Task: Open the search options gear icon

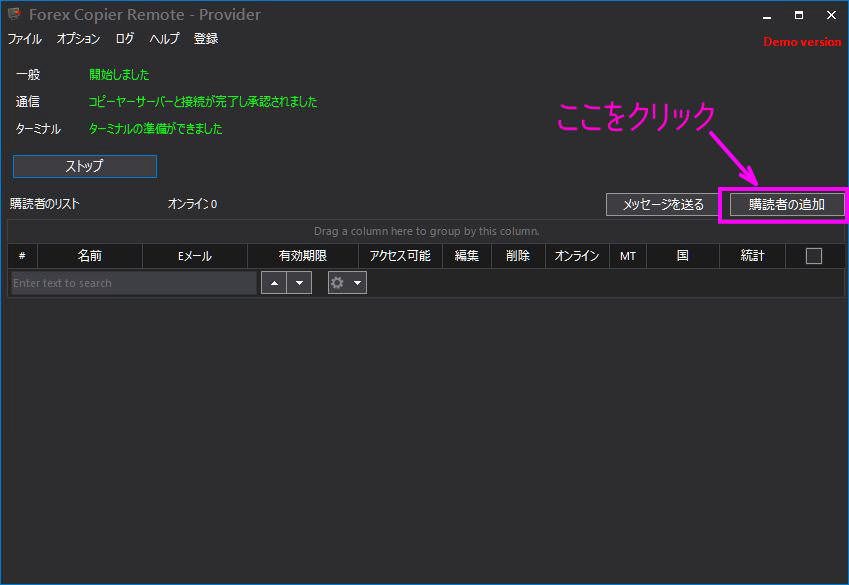Action: click(335, 283)
